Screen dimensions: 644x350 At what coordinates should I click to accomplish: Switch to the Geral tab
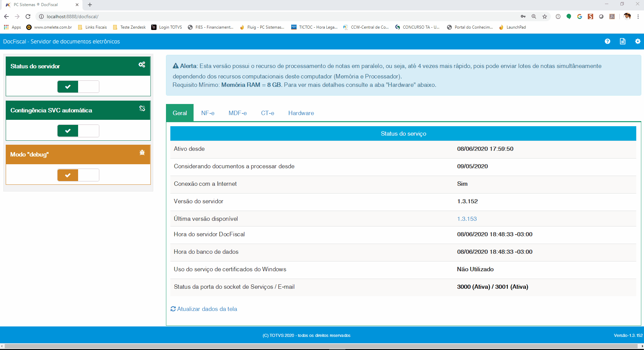click(180, 113)
